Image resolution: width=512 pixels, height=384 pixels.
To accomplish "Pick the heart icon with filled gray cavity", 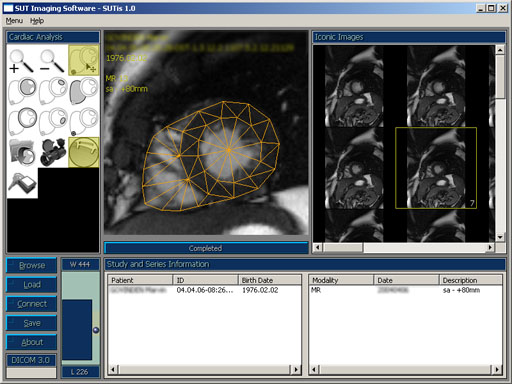I will [x=22, y=91].
